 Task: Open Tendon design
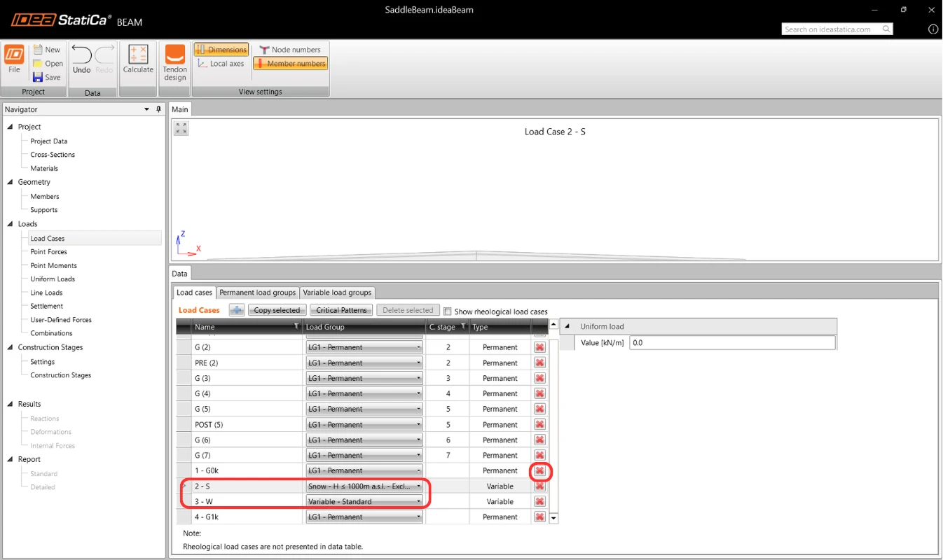pos(175,62)
